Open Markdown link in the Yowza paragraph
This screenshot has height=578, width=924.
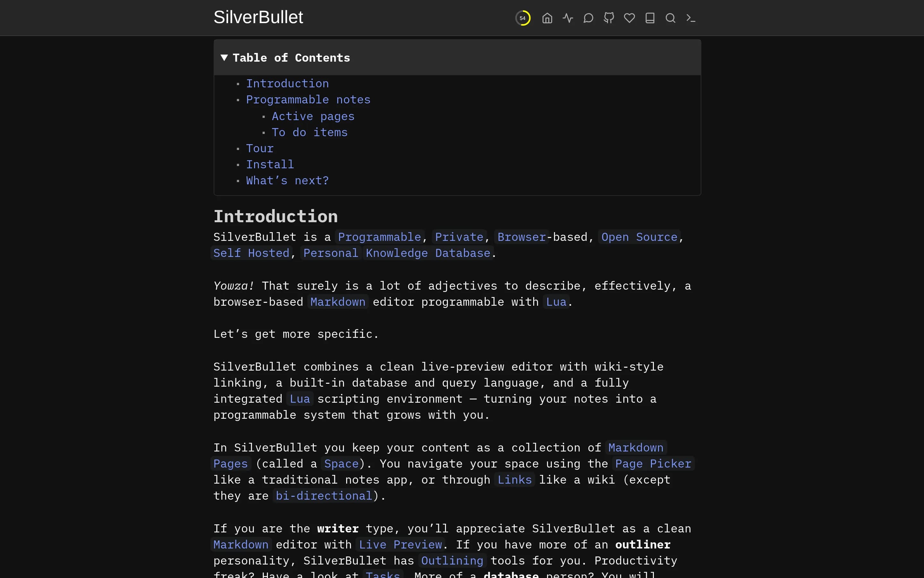click(338, 302)
